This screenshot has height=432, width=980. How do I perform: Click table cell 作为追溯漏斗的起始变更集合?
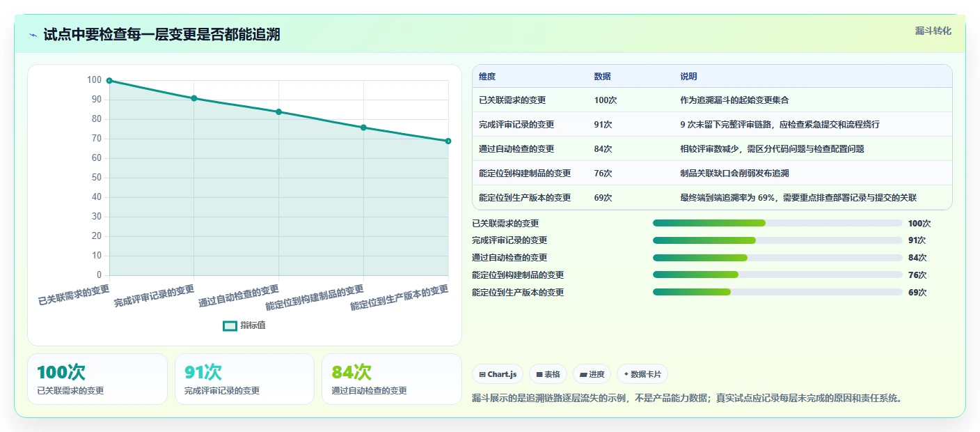734,100
